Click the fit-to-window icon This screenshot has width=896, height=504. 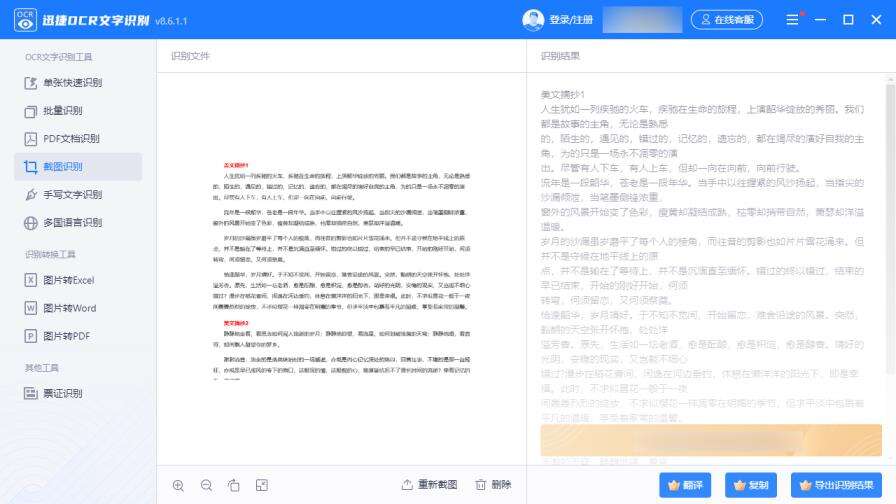pos(262,485)
